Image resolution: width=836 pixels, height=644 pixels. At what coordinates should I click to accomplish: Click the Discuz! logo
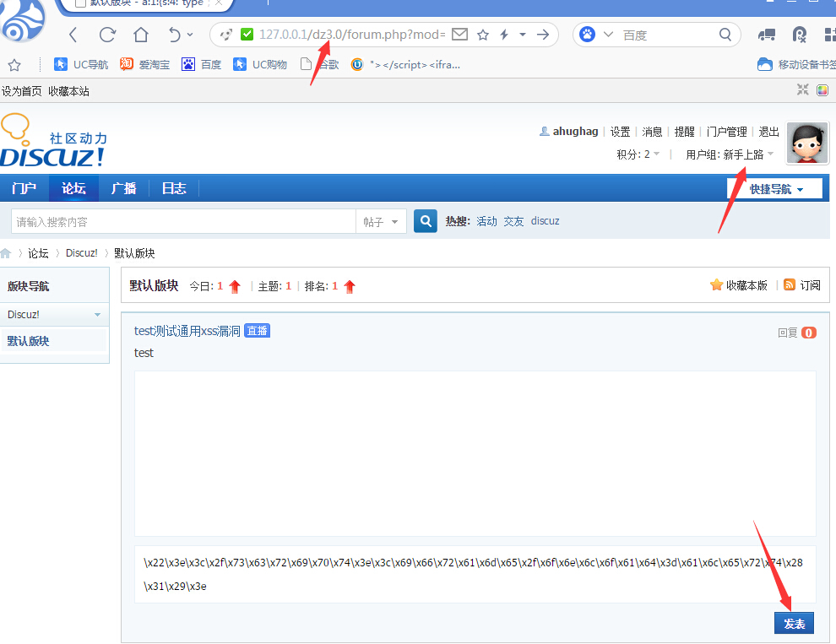click(x=53, y=141)
